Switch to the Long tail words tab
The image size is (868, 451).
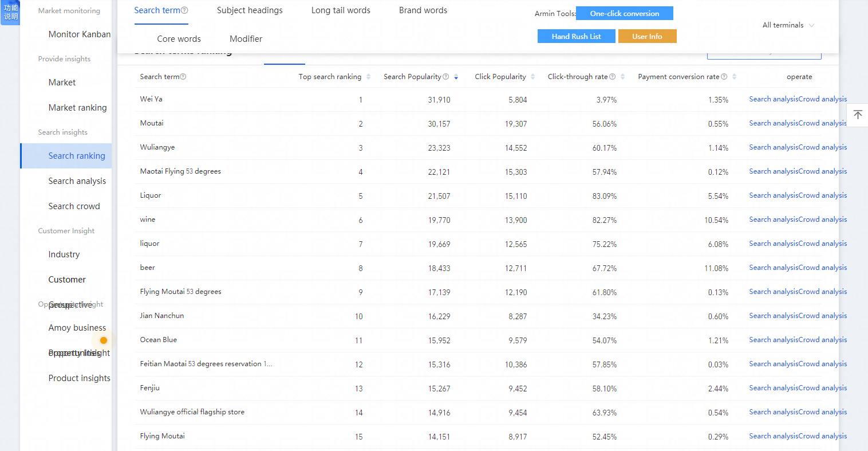(341, 10)
